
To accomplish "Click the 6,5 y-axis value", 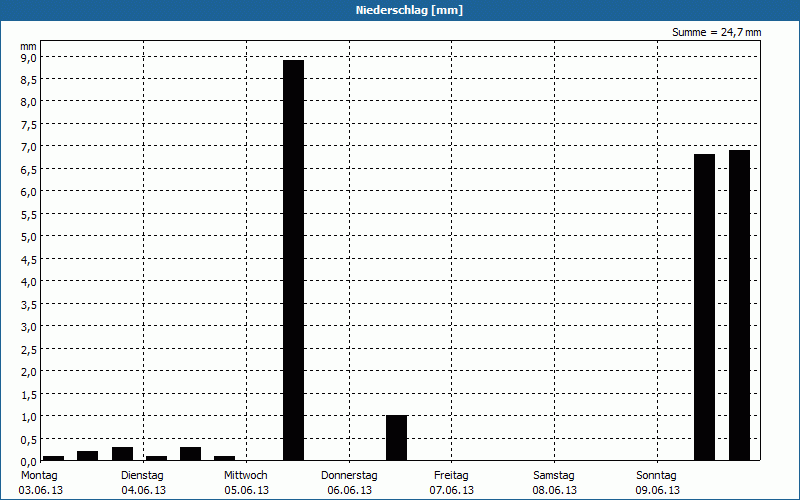I will point(29,169).
